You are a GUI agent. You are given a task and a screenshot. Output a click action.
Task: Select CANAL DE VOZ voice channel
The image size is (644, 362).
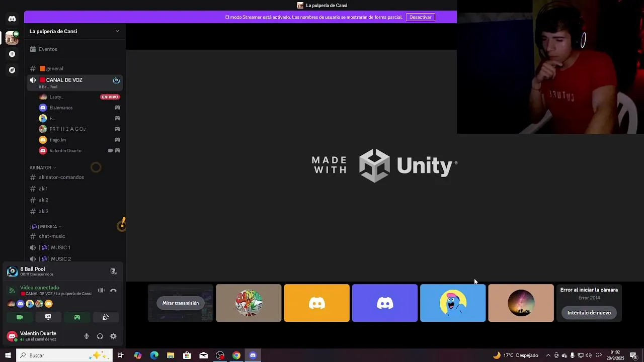pos(75,82)
